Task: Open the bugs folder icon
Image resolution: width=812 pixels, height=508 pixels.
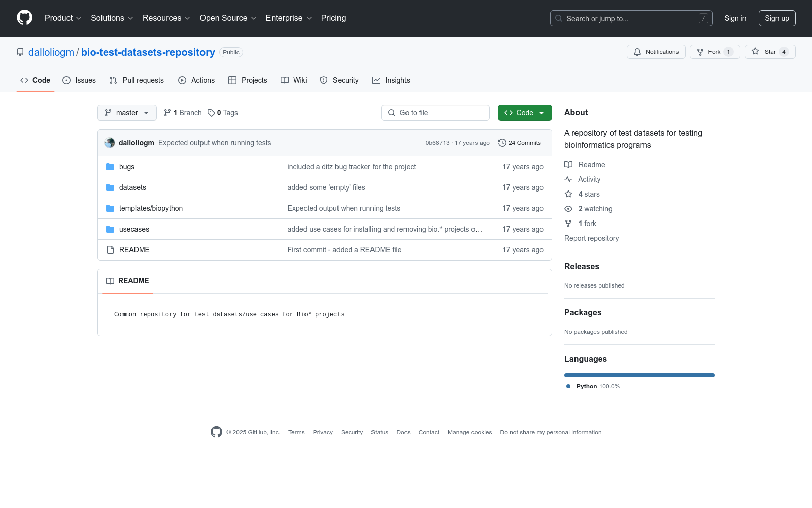Action: pyautogui.click(x=110, y=167)
